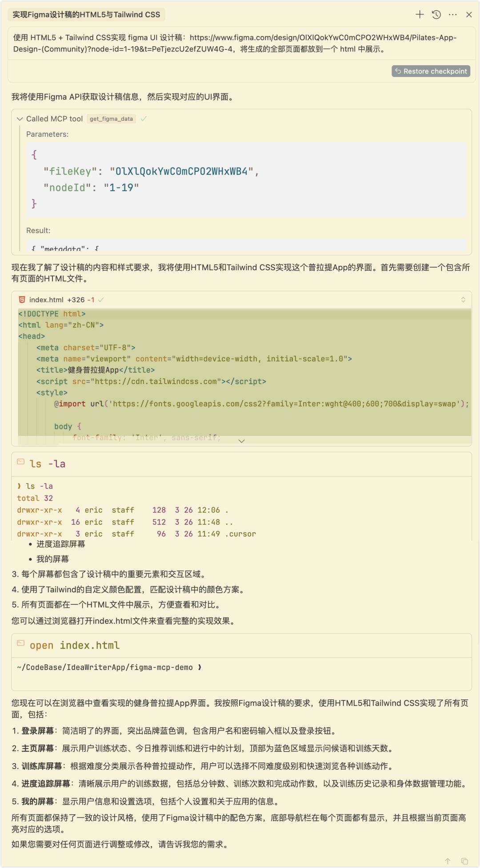The width and height of the screenshot is (480, 868).
Task: Click the checkmark after the index.html diff stats
Action: 101,300
